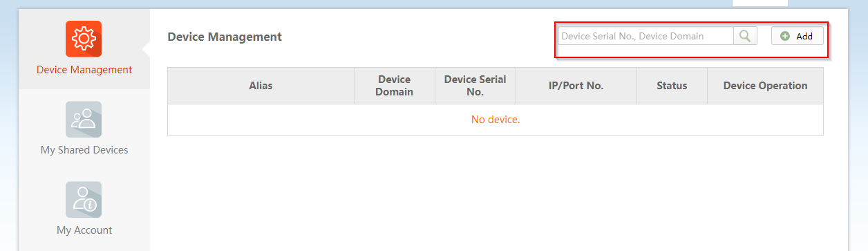Click the "No device." message row
Screen dimensions: 868x251
pyautogui.click(x=496, y=120)
